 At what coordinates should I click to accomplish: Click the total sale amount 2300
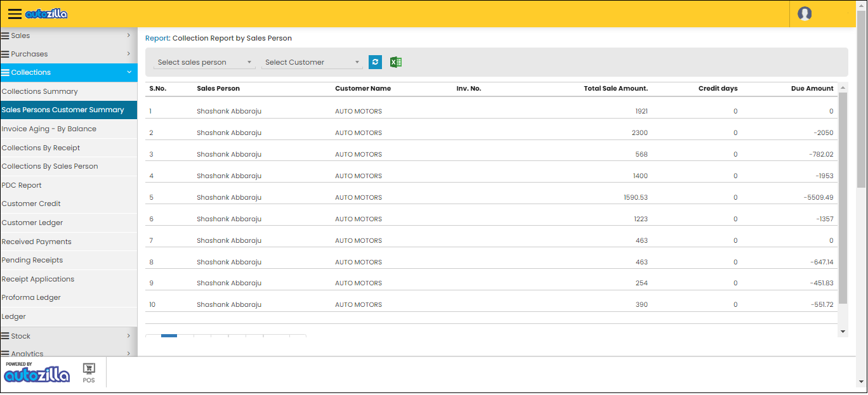[641, 133]
